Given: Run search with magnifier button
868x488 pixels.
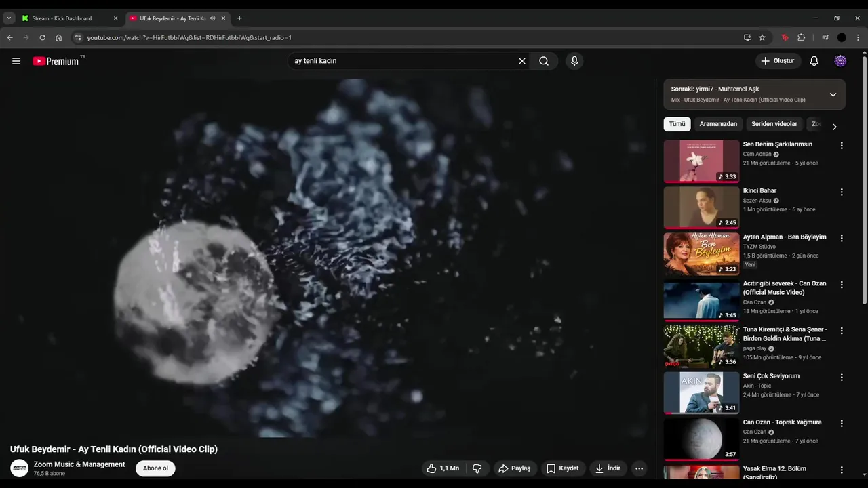Looking at the screenshot, I should click(x=544, y=61).
